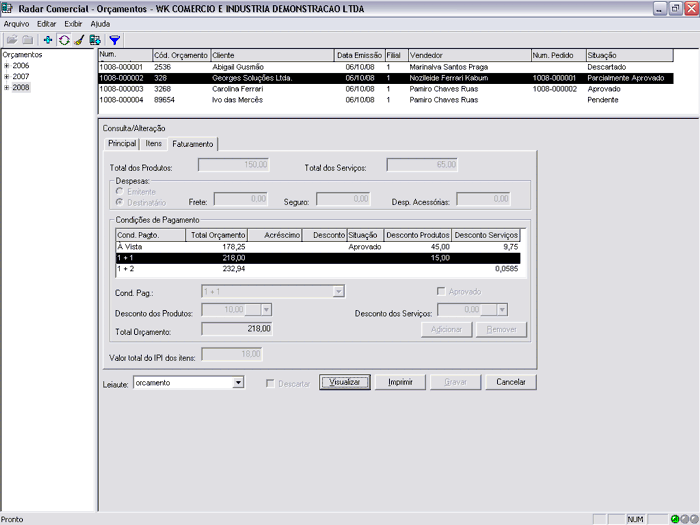
Task: Click the broom clear toolbar icon
Action: point(79,40)
